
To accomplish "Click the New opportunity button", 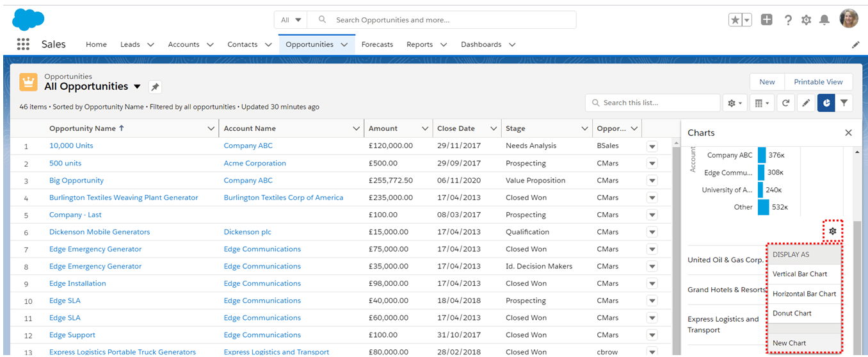I will pyautogui.click(x=767, y=82).
